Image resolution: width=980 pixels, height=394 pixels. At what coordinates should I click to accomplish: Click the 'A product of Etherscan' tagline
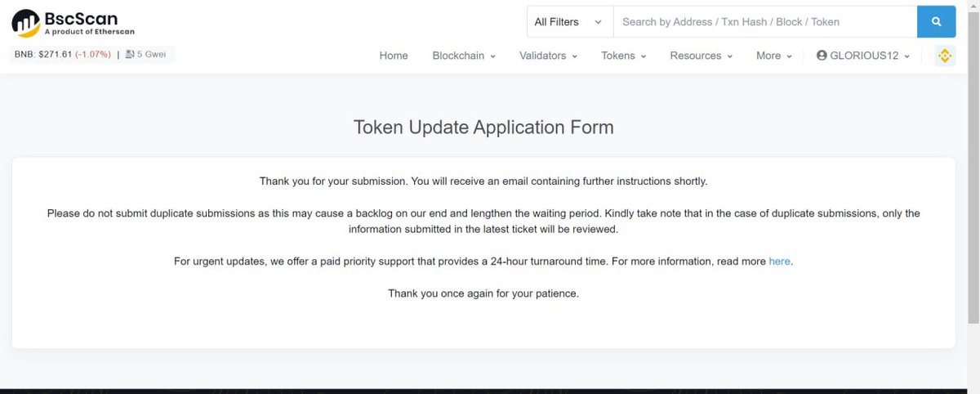click(89, 32)
